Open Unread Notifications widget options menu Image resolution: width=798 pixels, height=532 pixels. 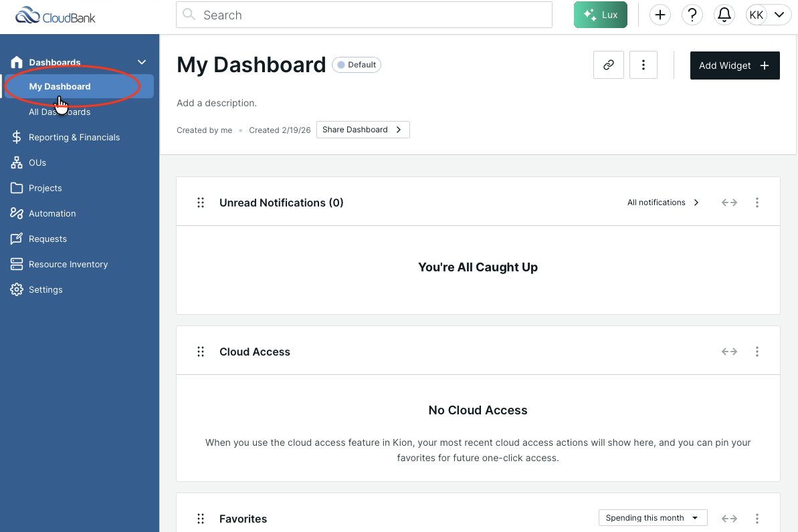(757, 203)
